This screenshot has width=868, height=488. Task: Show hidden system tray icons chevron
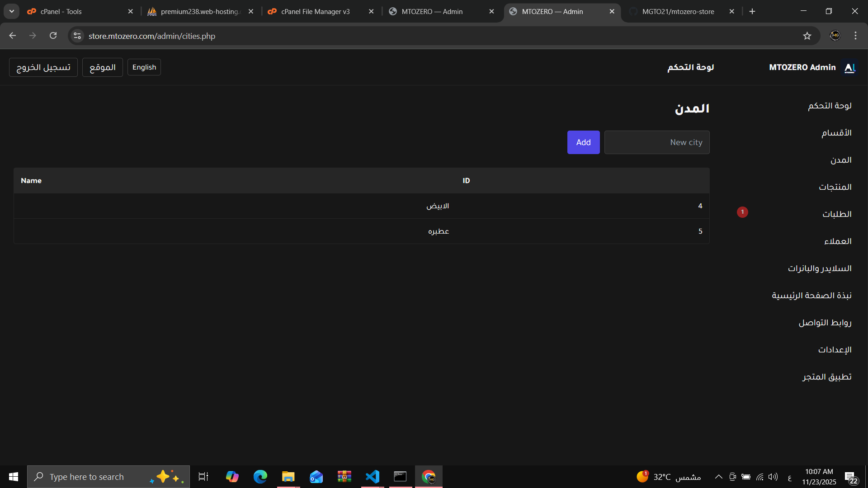click(x=718, y=477)
